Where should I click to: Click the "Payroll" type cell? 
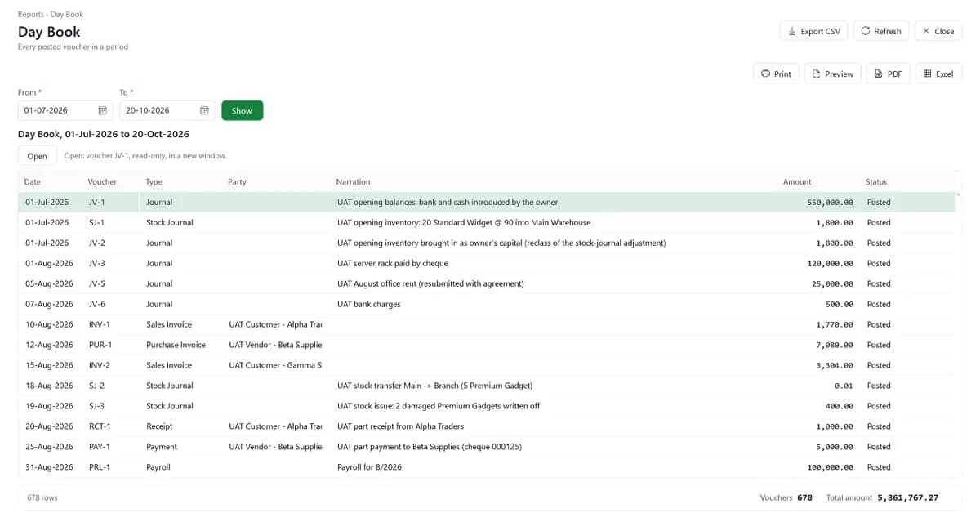[x=158, y=467]
